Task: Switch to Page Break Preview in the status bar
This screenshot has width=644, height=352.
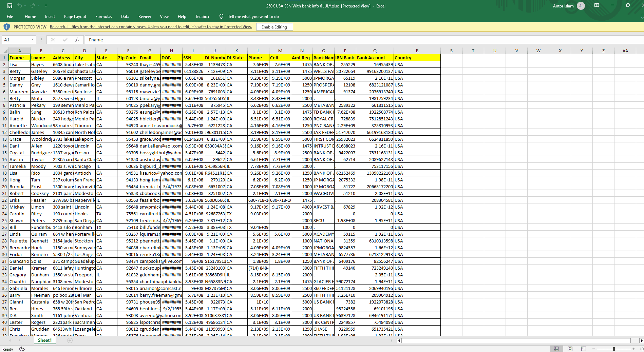Action: [x=584, y=349]
